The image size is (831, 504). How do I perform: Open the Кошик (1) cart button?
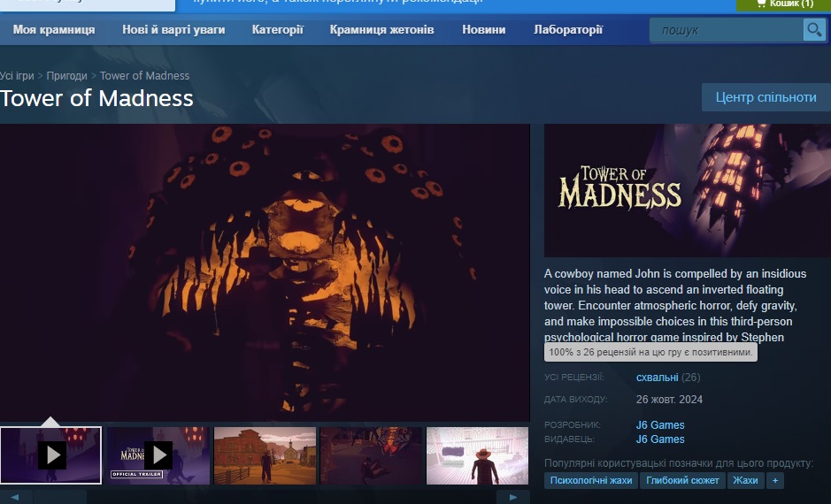point(783,4)
